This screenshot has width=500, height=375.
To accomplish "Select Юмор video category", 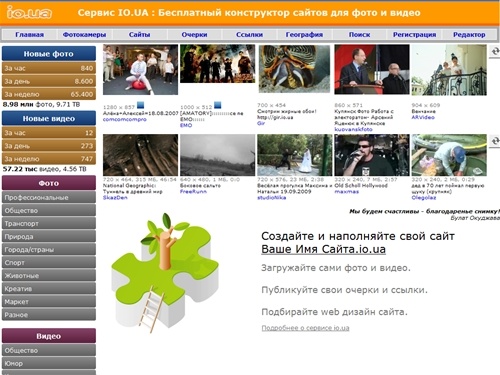I will click(x=49, y=363).
